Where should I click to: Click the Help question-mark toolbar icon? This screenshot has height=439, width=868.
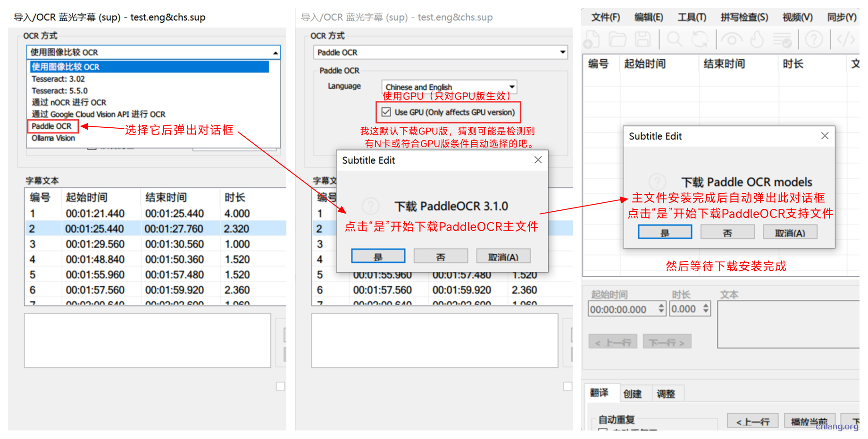[814, 39]
